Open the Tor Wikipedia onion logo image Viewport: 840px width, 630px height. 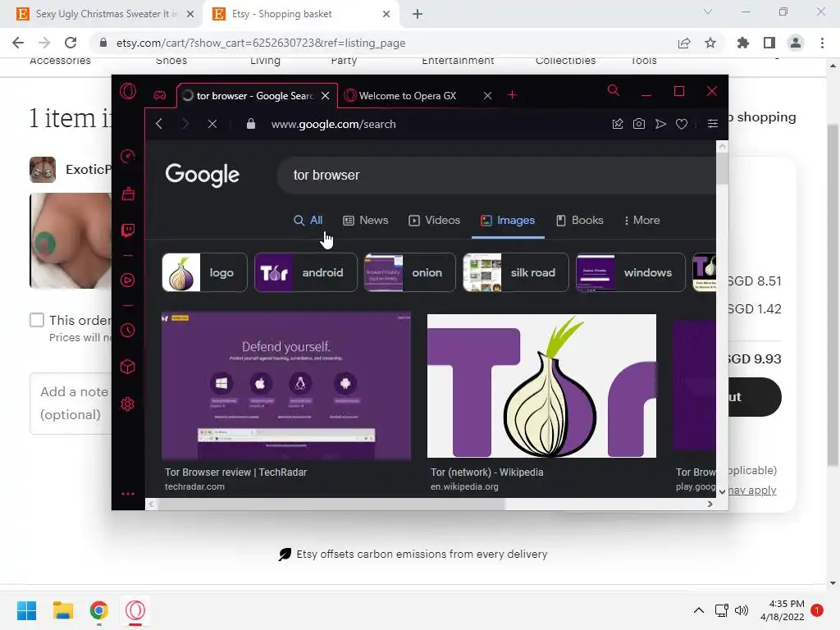point(541,386)
